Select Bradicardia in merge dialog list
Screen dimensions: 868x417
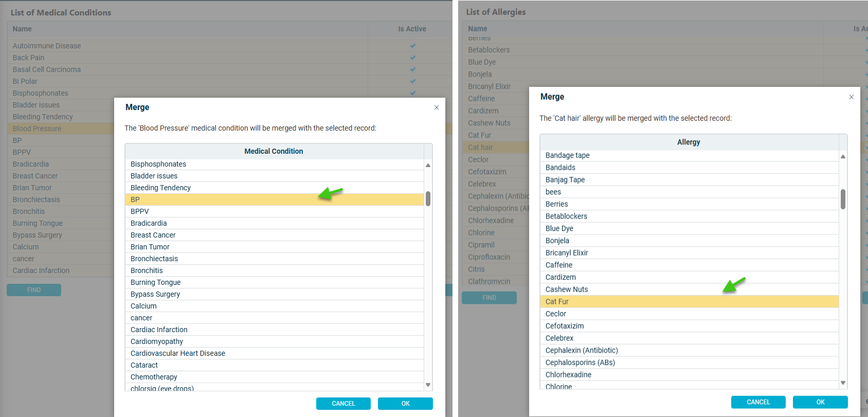point(275,223)
